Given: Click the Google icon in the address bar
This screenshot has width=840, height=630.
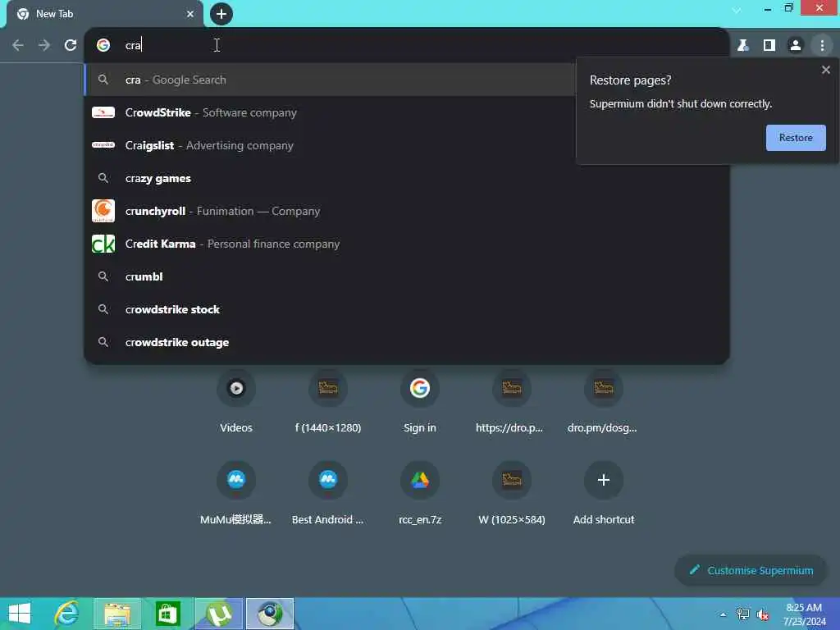Looking at the screenshot, I should 103,45.
